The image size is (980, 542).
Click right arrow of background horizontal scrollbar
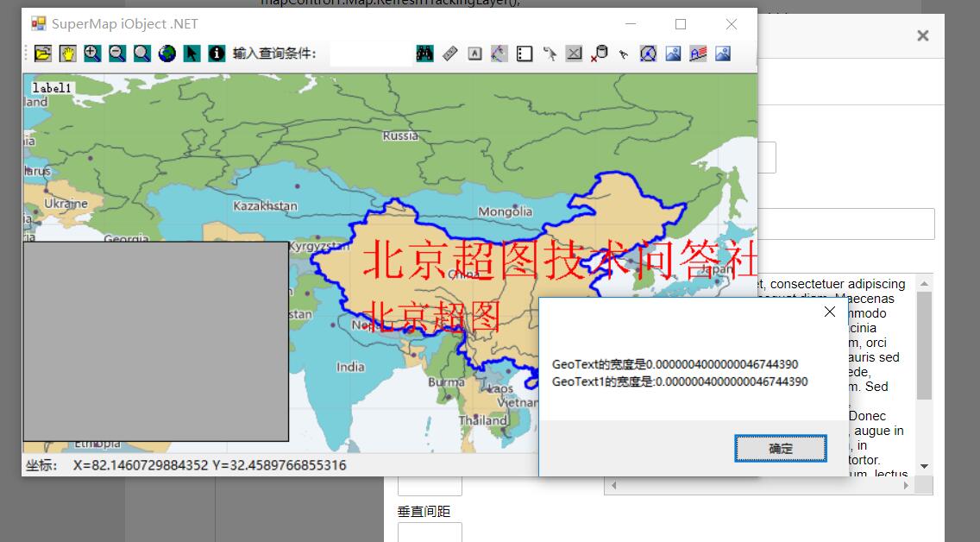pyautogui.click(x=907, y=485)
